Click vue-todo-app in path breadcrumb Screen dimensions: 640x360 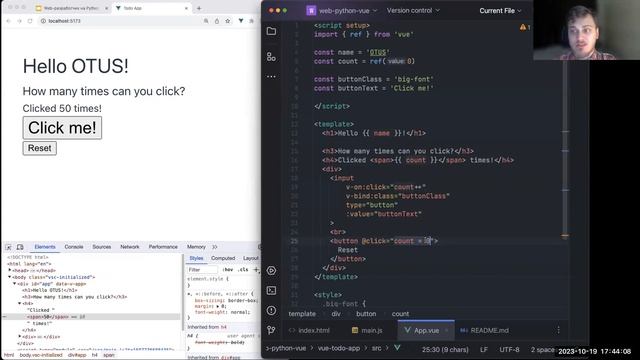pyautogui.click(x=339, y=348)
